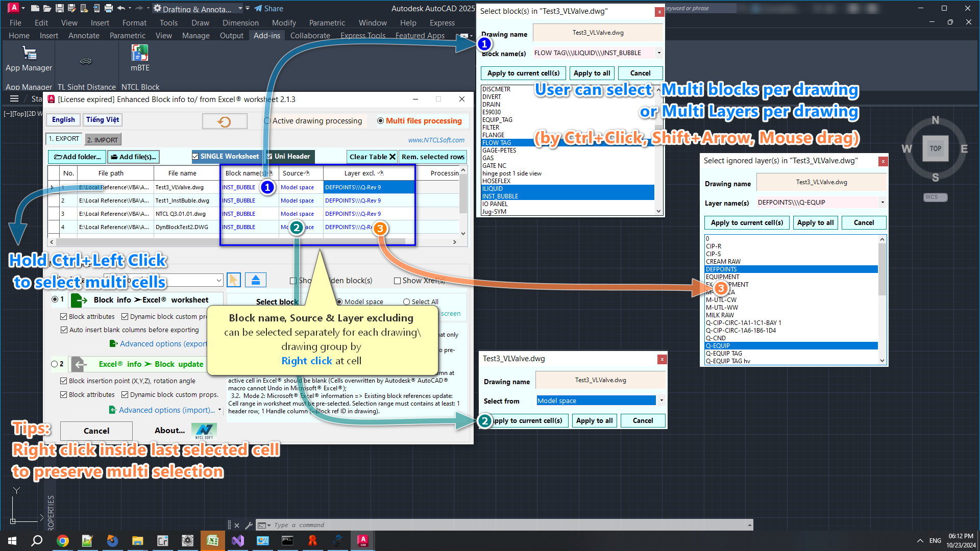Open the Select from Model space dropdown
Image resolution: width=980 pixels, height=551 pixels.
pos(661,400)
